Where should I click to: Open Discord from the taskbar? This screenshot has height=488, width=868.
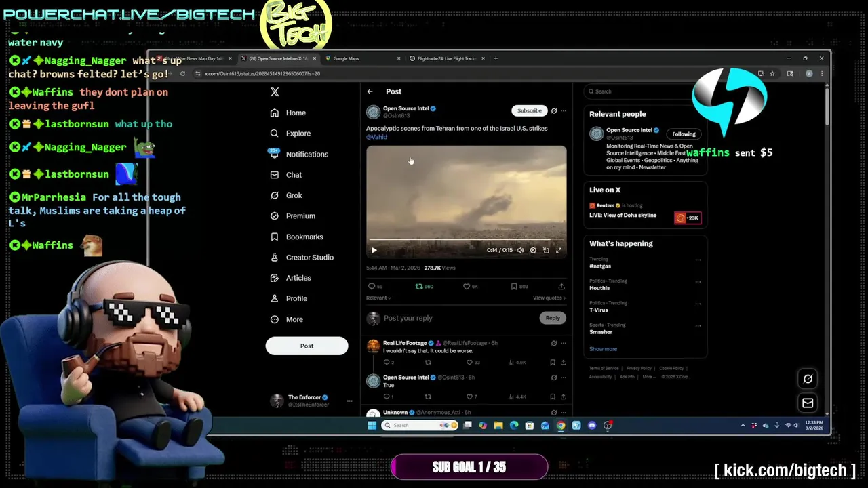pos(592,426)
